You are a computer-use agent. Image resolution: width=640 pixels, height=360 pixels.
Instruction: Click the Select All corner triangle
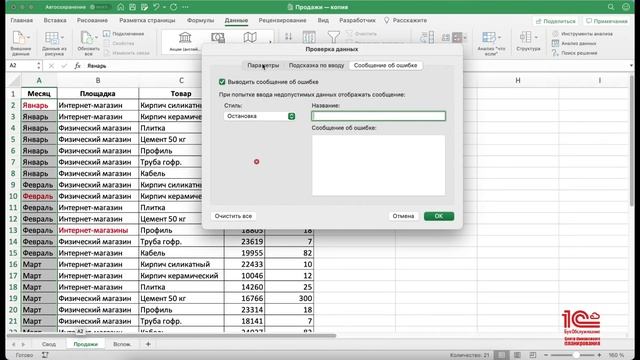[x=14, y=80]
